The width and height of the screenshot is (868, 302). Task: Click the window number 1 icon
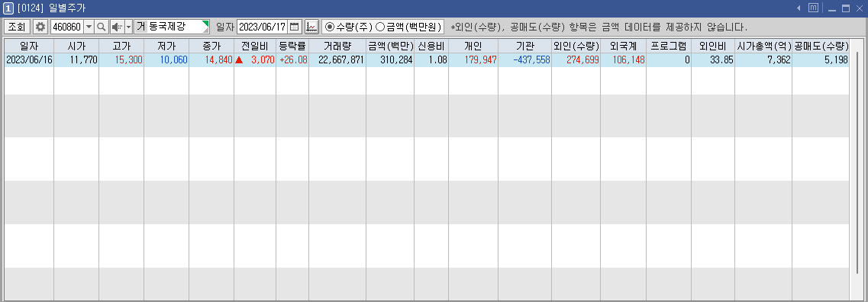[x=8, y=8]
